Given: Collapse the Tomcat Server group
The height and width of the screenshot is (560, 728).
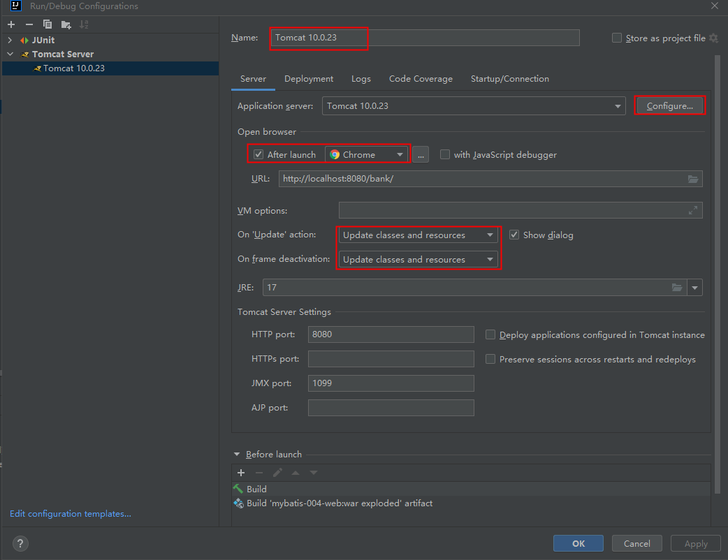Looking at the screenshot, I should click(x=10, y=54).
